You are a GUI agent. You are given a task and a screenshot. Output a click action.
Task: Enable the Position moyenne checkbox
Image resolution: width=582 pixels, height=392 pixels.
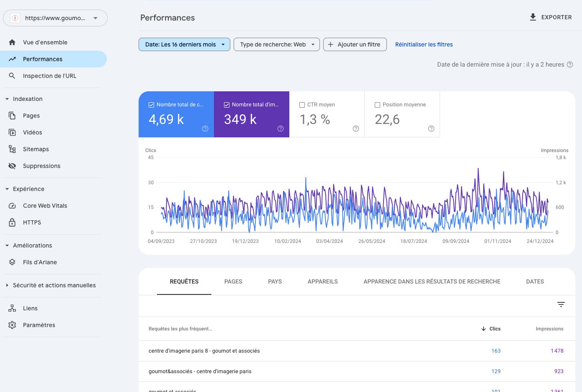pyautogui.click(x=377, y=105)
